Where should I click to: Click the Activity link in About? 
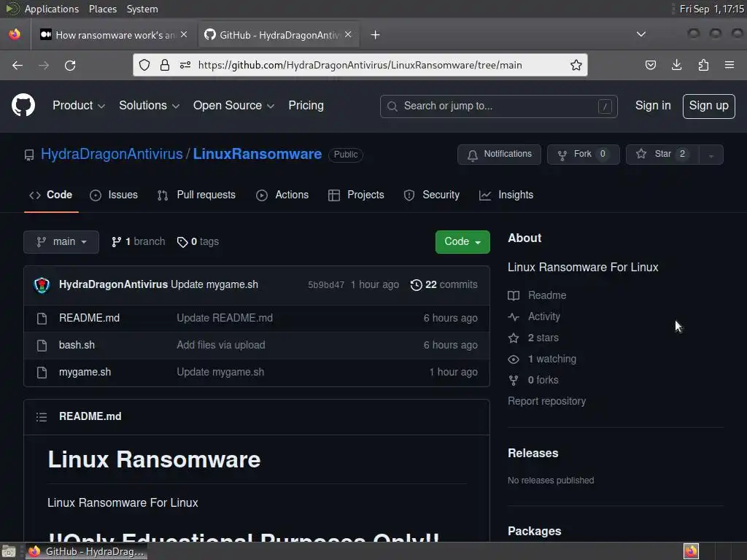point(534,316)
